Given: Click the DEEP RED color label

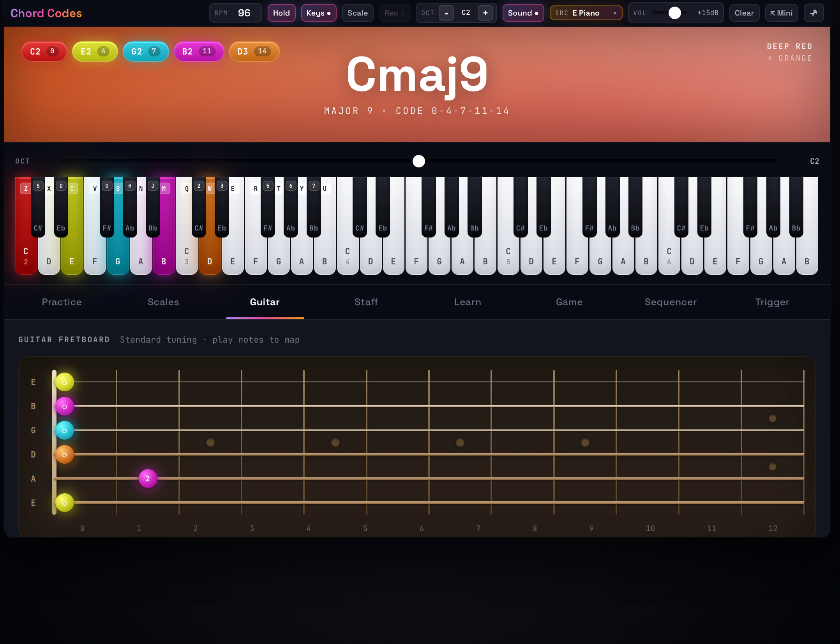Looking at the screenshot, I should click(789, 46).
